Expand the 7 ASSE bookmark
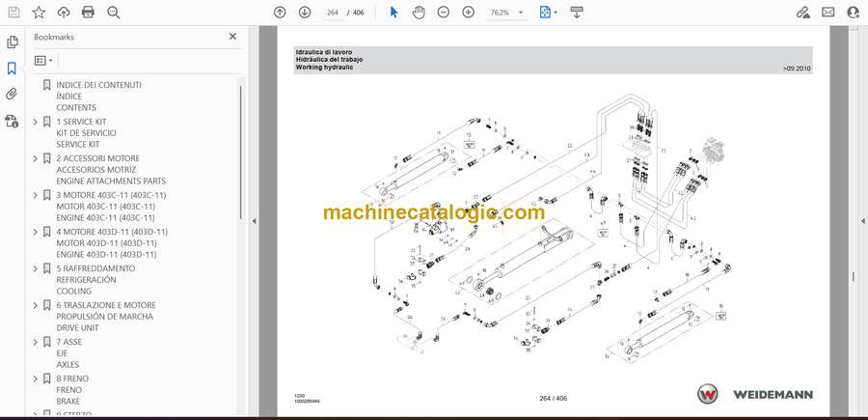 (x=36, y=342)
